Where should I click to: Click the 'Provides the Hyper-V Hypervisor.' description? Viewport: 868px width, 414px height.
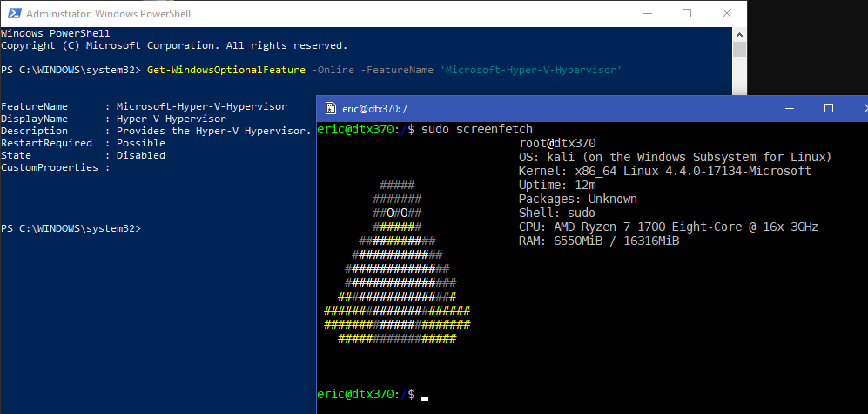click(x=214, y=131)
